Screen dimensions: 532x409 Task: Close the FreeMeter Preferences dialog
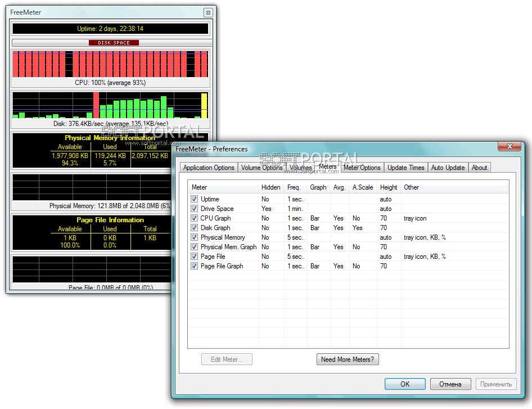coord(510,146)
